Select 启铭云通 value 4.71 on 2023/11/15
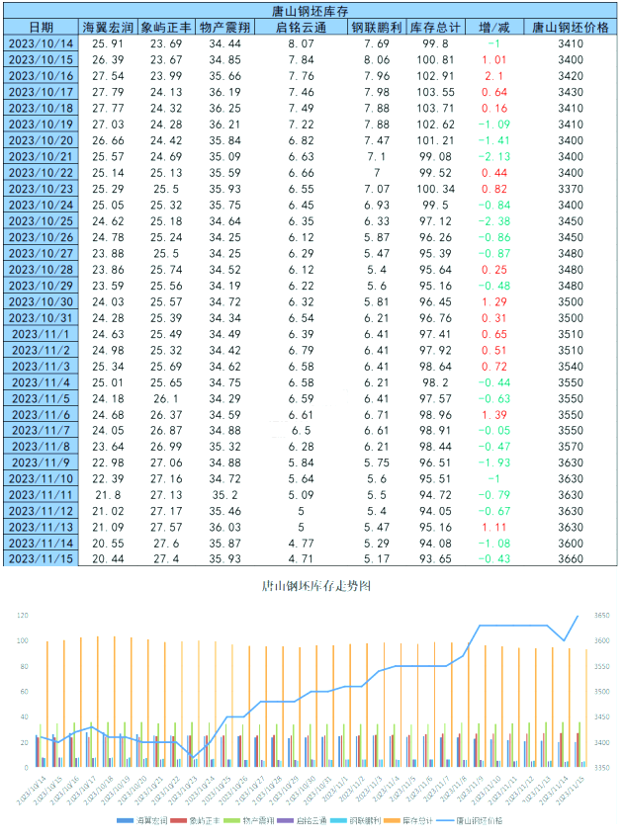The image size is (624, 840). coord(301,558)
